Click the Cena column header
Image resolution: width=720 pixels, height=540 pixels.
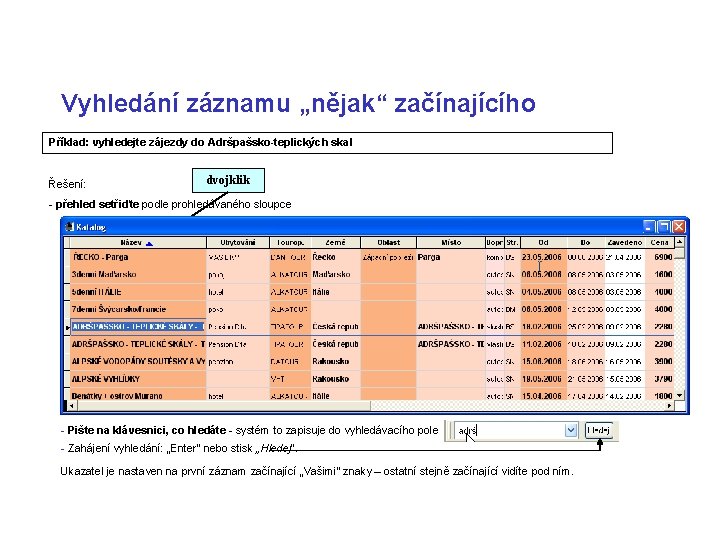pos(659,242)
